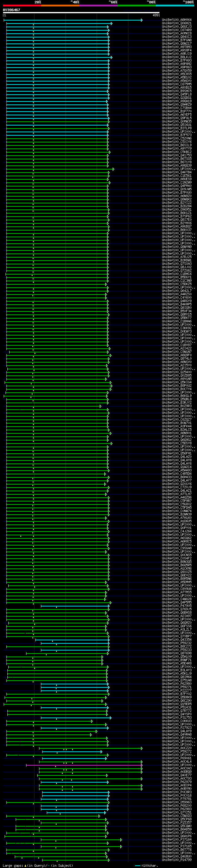Select the UniRef100_C6T4R9 hit label

tap(177, 30)
